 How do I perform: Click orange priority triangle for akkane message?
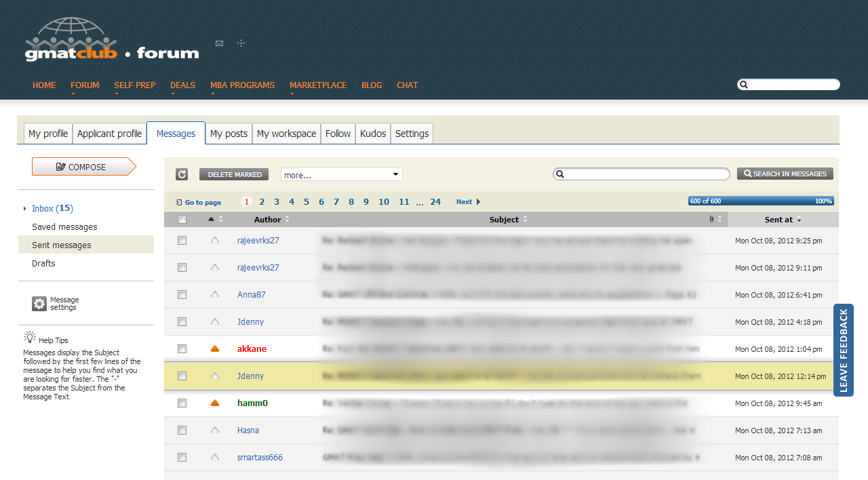pyautogui.click(x=215, y=348)
